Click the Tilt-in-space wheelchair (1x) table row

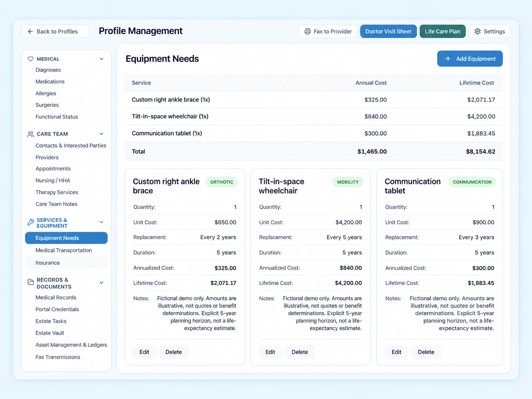point(314,116)
